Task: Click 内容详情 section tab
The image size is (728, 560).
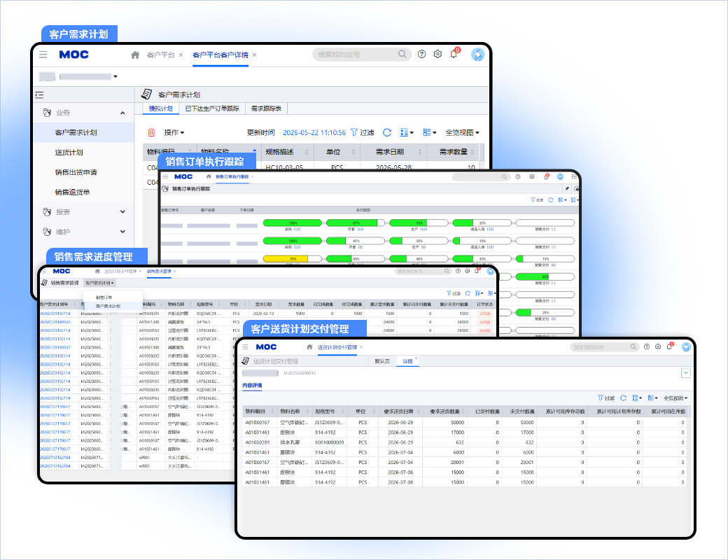Action: [252, 386]
